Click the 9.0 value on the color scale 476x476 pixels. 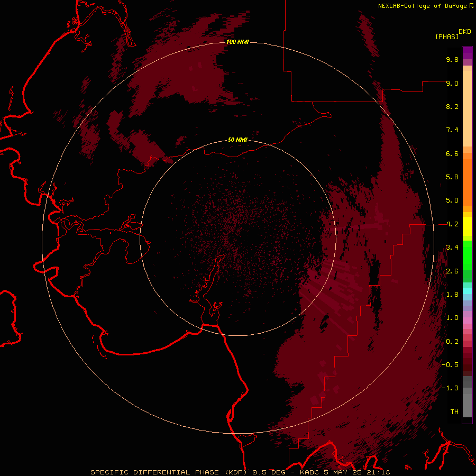[x=452, y=83]
